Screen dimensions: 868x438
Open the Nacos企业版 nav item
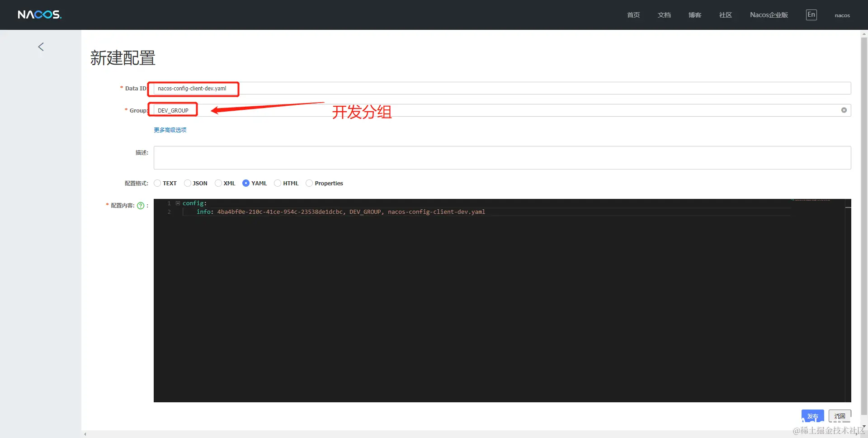click(769, 15)
